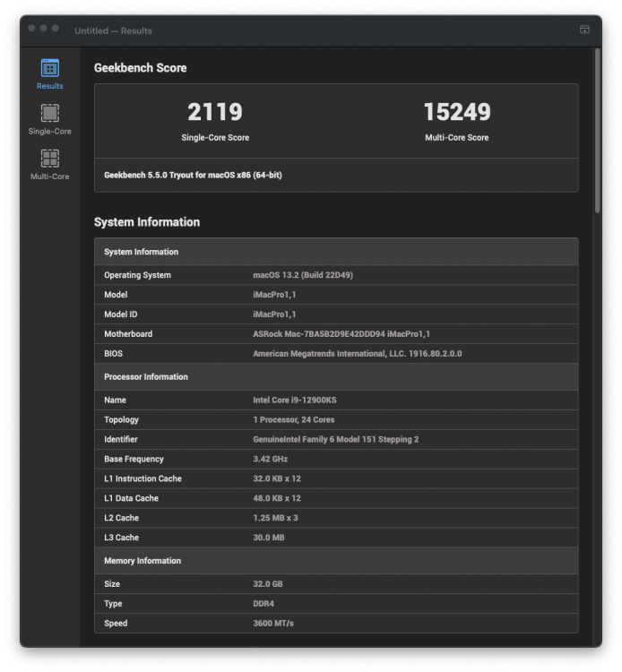Click the 'Identifier' row label

point(121,439)
